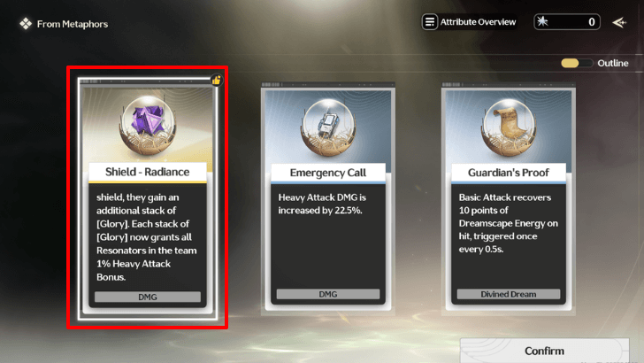Select the purple crystal orb icon

point(148,127)
